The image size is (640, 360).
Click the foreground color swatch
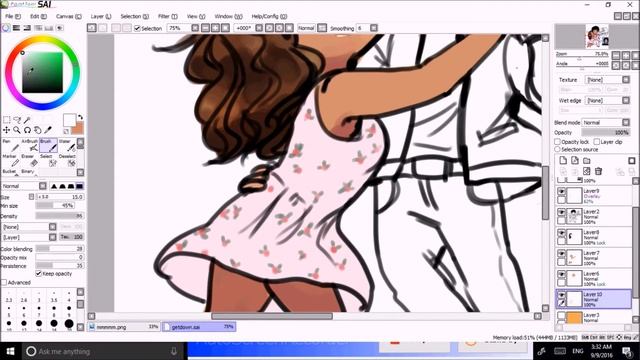coord(69,120)
